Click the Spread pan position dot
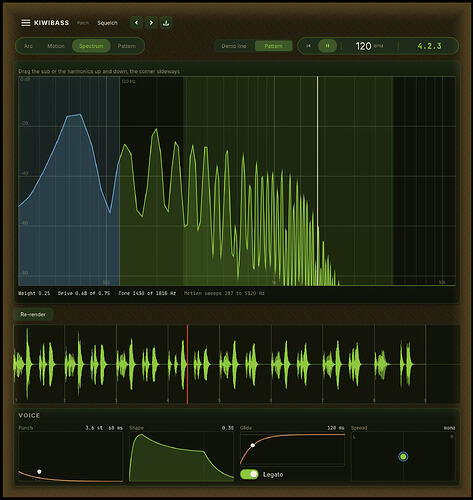This screenshot has height=500, width=473. (x=403, y=456)
